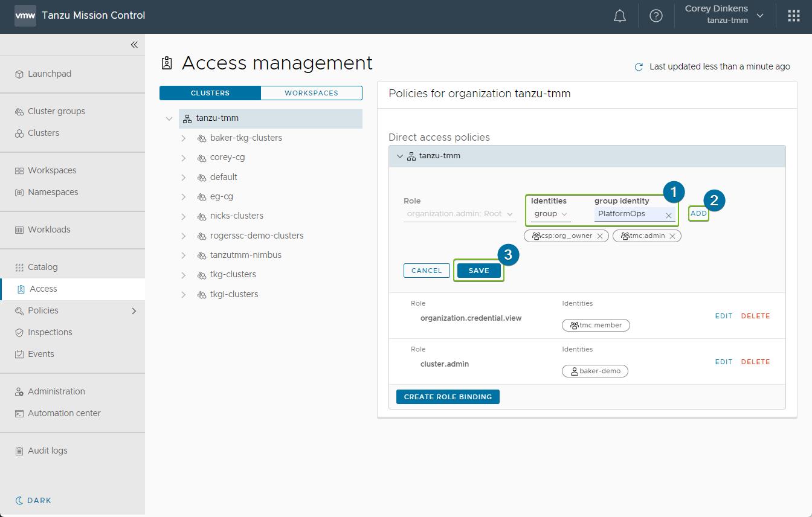
Task: Remove the tmc:admin identity tag
Action: click(x=672, y=236)
